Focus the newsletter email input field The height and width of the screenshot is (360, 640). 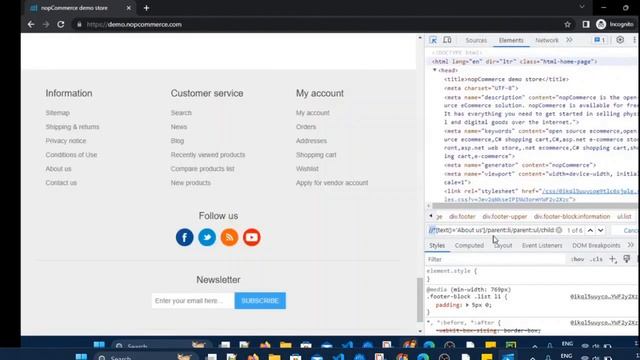click(193, 301)
